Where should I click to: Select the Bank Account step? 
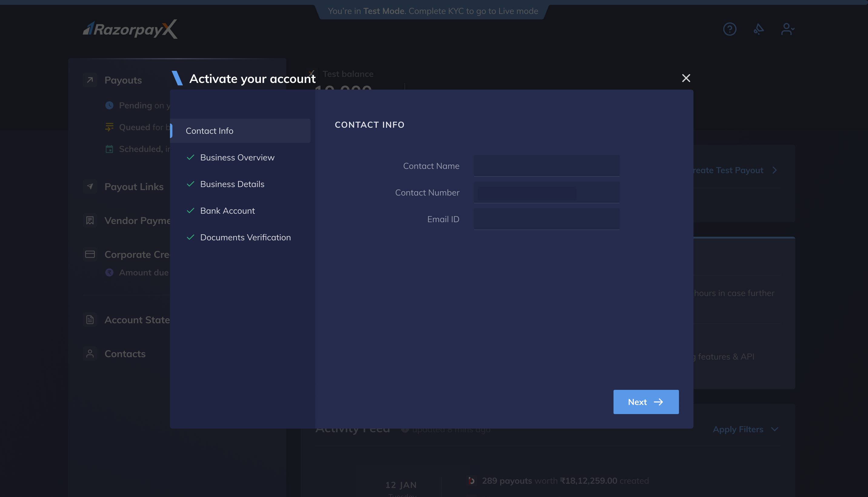point(228,211)
